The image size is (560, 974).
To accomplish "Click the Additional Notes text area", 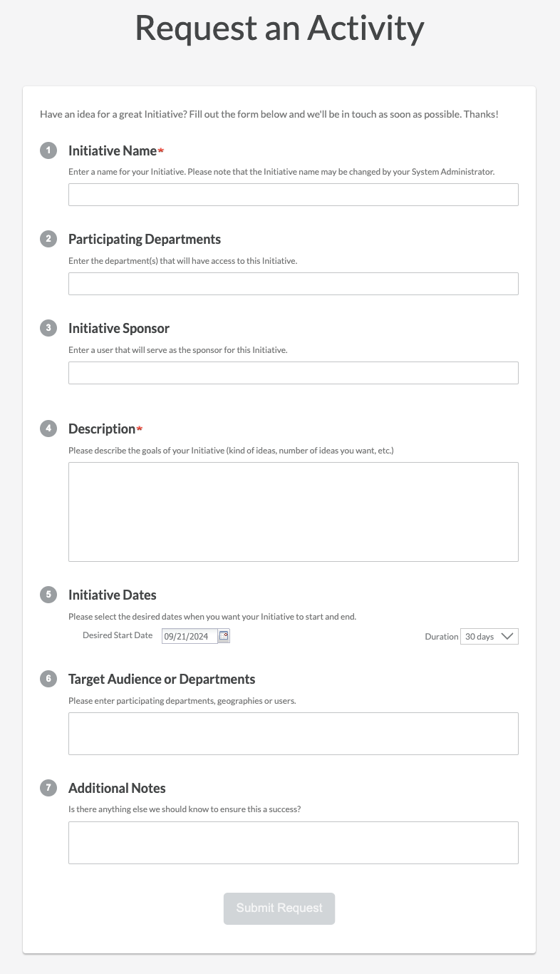I will coord(294,843).
